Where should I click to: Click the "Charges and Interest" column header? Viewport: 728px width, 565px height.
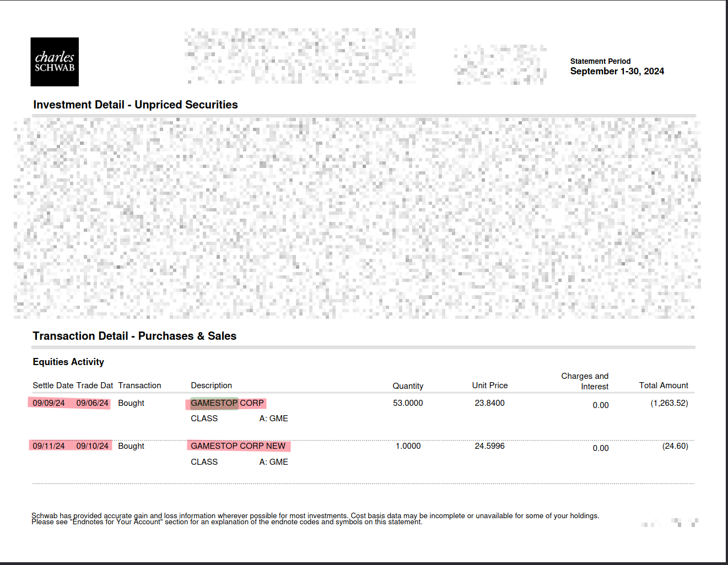[x=585, y=381]
